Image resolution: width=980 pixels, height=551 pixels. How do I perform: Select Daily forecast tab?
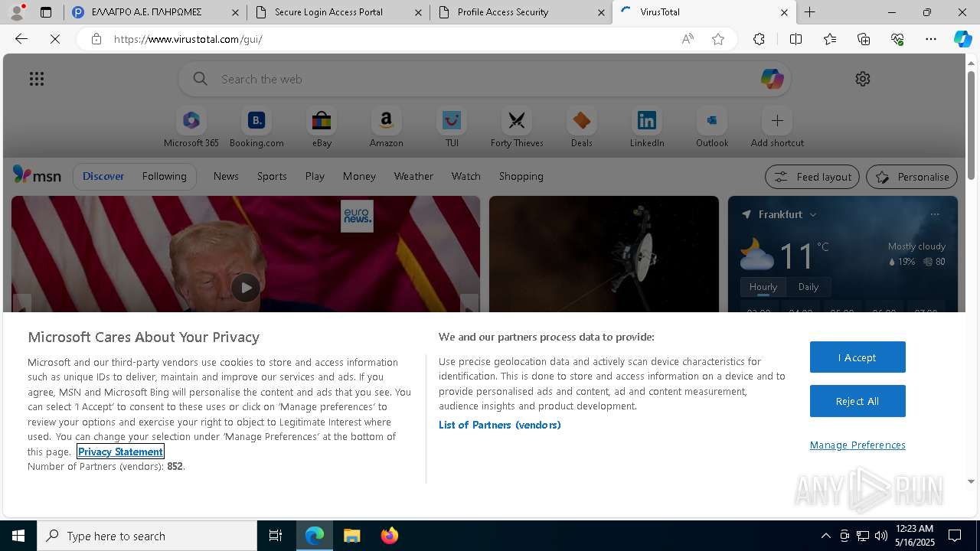coord(808,287)
